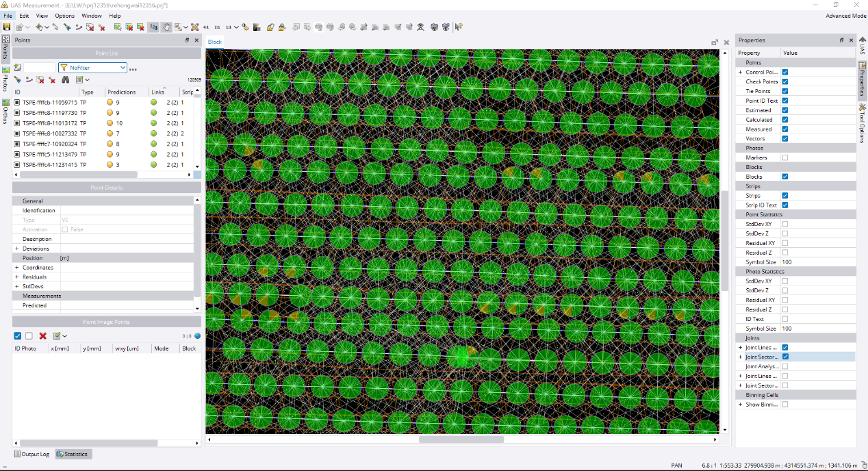Click the binoculars find icon in Points panel
Image resolution: width=868 pixels, height=471 pixels.
pos(66,80)
